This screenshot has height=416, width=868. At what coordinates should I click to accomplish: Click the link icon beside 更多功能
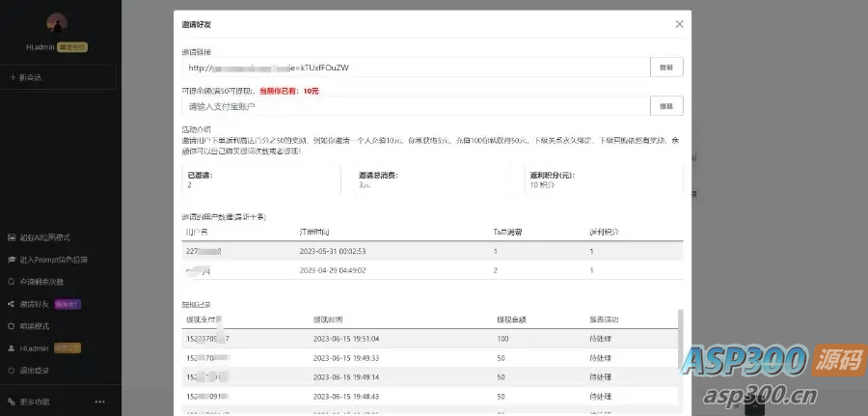pyautogui.click(x=11, y=402)
